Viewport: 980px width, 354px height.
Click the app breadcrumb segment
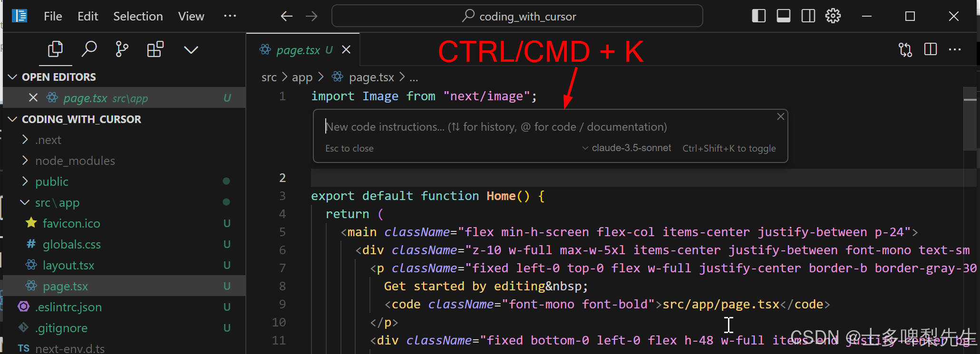302,77
